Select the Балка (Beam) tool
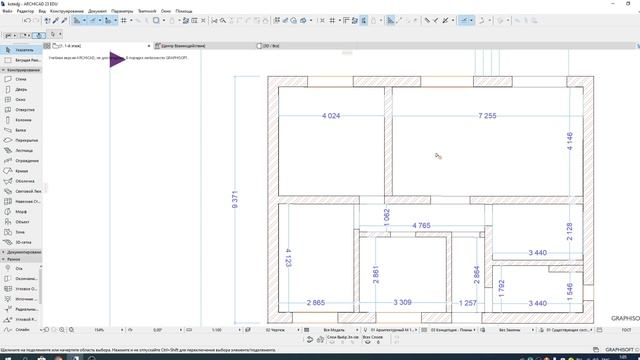This screenshot has width=640, height=360. point(21,130)
